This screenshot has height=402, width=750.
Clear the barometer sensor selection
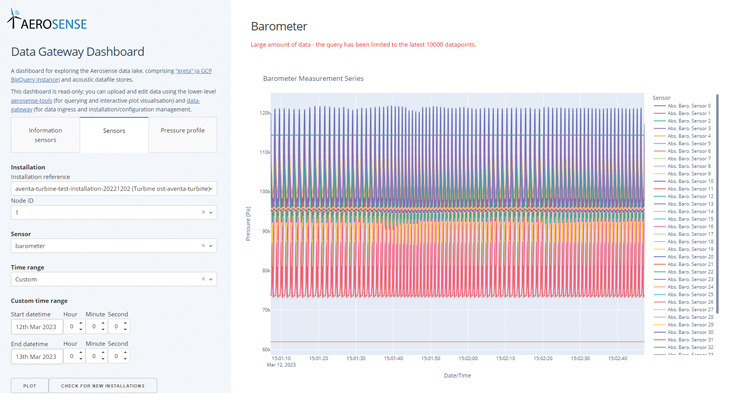pos(203,246)
